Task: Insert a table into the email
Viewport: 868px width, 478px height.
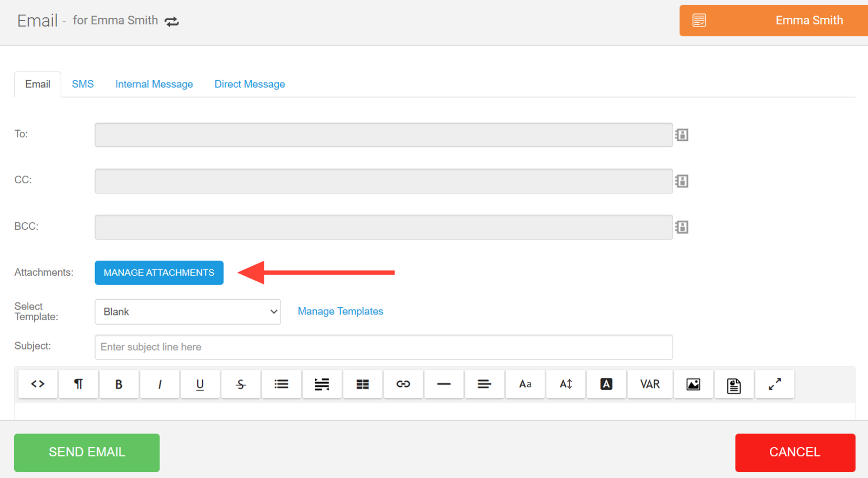Action: click(362, 384)
